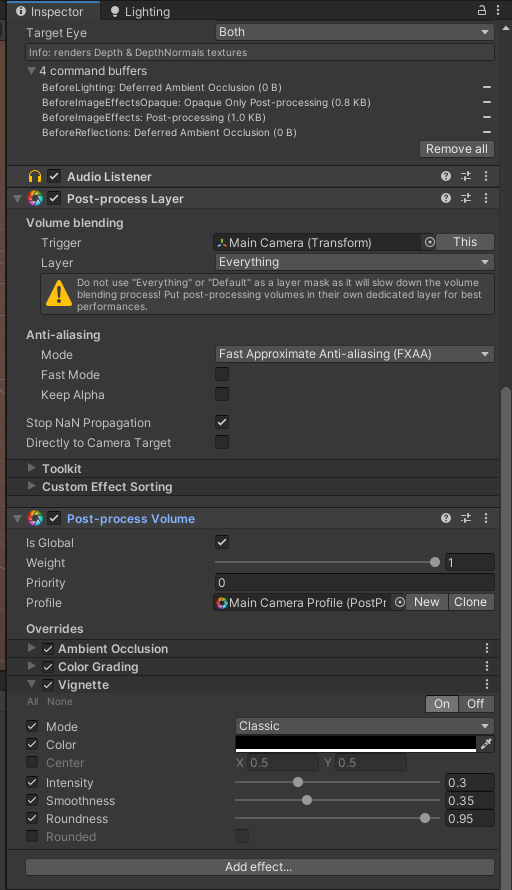Open Ambient Occlusion override options menu
This screenshot has width=512, height=890.
pos(486,648)
